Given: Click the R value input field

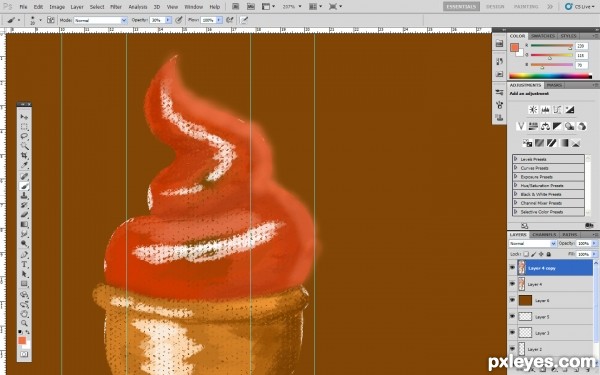Looking at the screenshot, I should [581, 46].
